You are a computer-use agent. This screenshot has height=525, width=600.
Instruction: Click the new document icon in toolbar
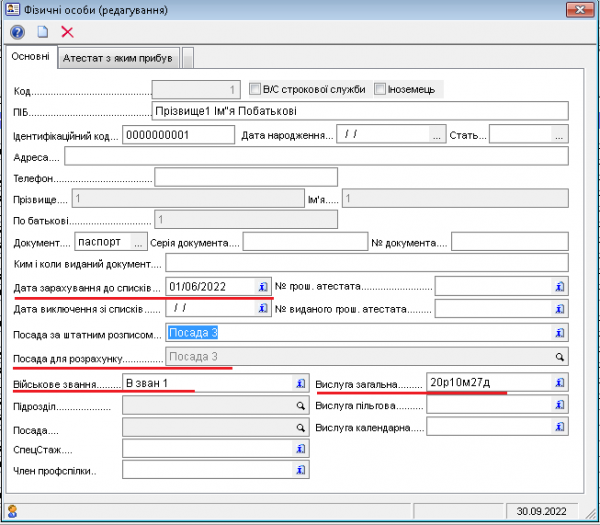click(x=43, y=32)
